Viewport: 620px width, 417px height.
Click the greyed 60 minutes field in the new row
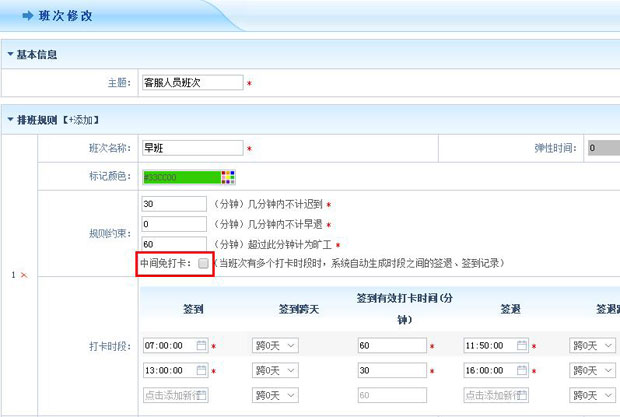click(392, 395)
